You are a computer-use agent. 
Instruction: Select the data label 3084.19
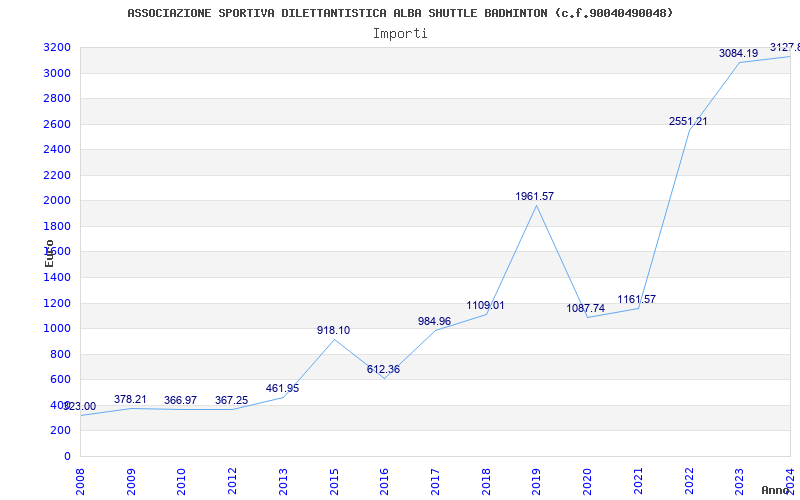(738, 53)
